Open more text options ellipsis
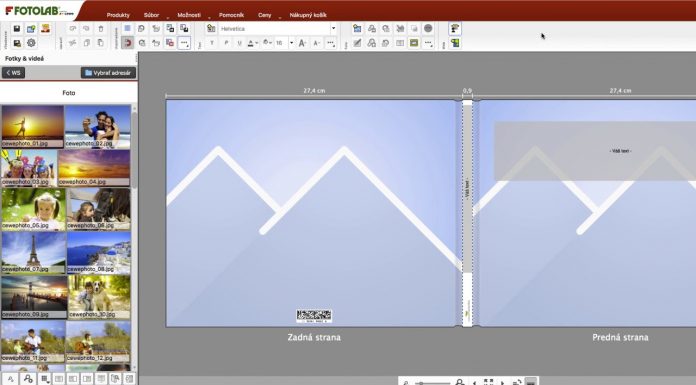 coord(331,43)
